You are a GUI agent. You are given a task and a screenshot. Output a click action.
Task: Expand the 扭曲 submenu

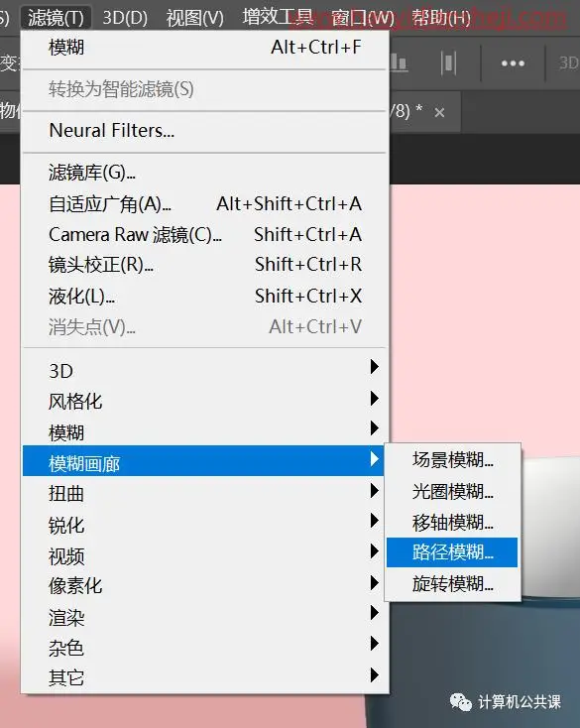(x=204, y=493)
